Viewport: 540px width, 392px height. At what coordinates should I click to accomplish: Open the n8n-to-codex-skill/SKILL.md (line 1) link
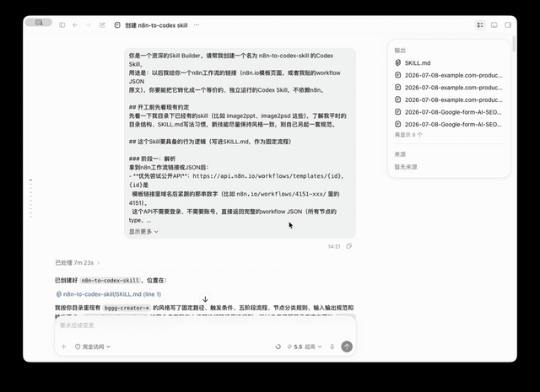(109, 294)
